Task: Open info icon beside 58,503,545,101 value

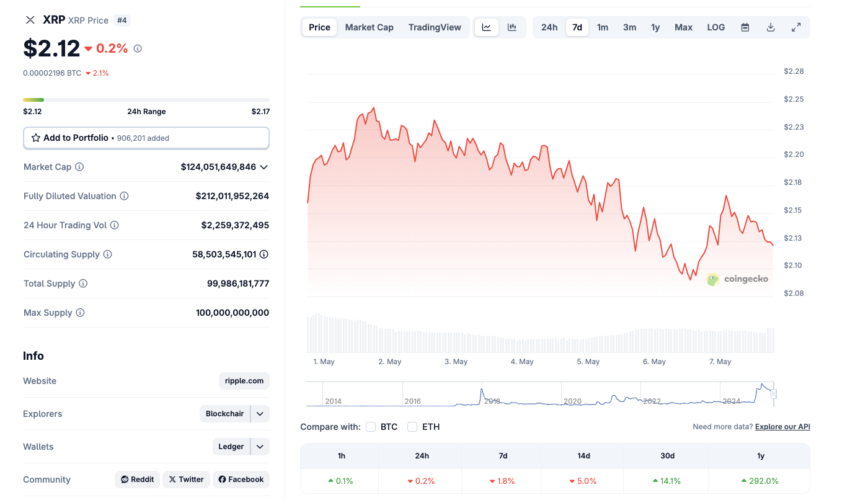Action: [264, 254]
